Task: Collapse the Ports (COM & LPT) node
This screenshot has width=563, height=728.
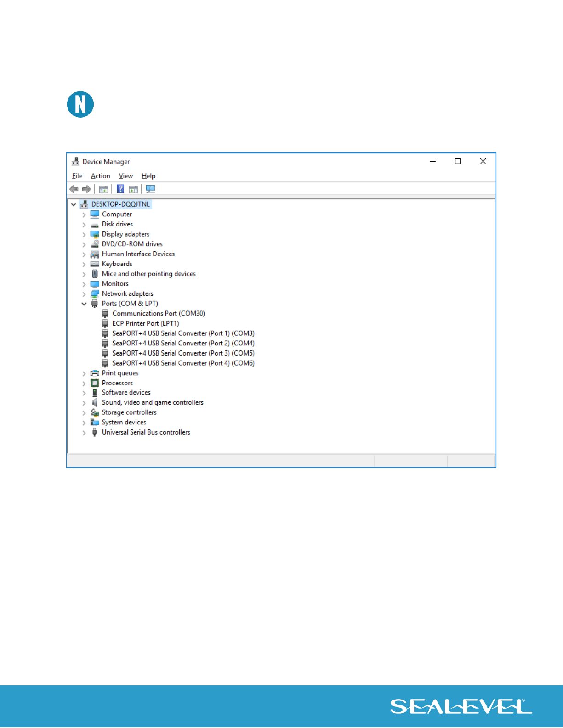Action: click(84, 304)
